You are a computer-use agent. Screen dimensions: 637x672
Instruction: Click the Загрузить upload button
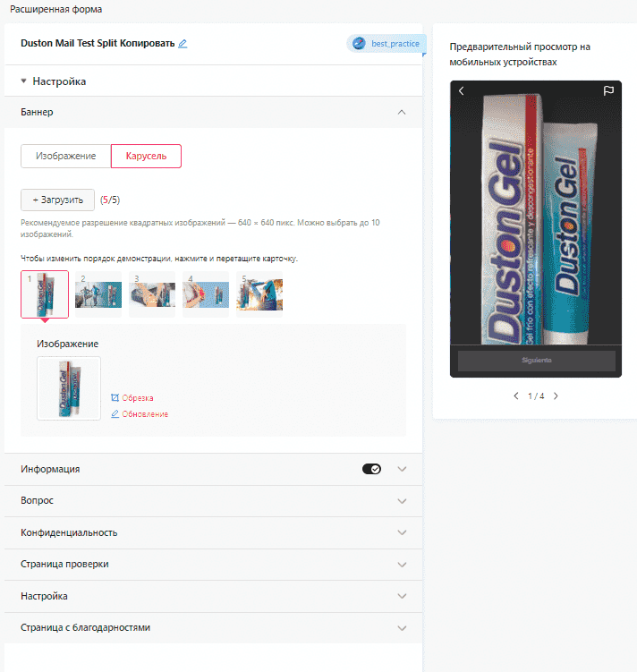(57, 200)
